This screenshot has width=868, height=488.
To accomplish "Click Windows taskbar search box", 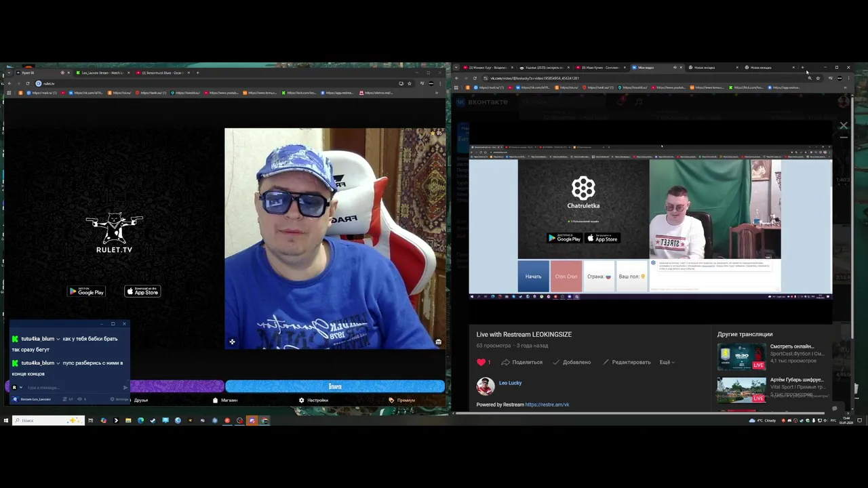I will coord(47,421).
